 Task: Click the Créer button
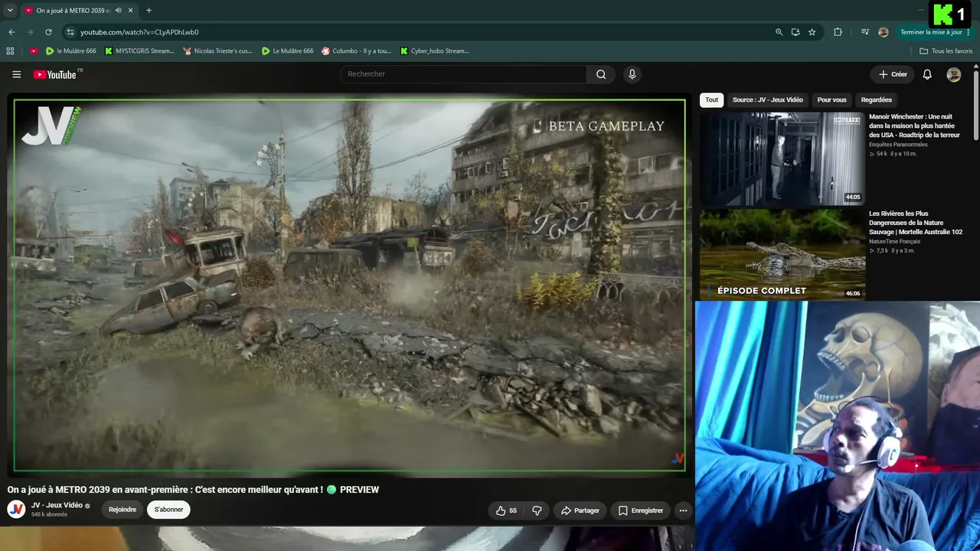point(893,74)
